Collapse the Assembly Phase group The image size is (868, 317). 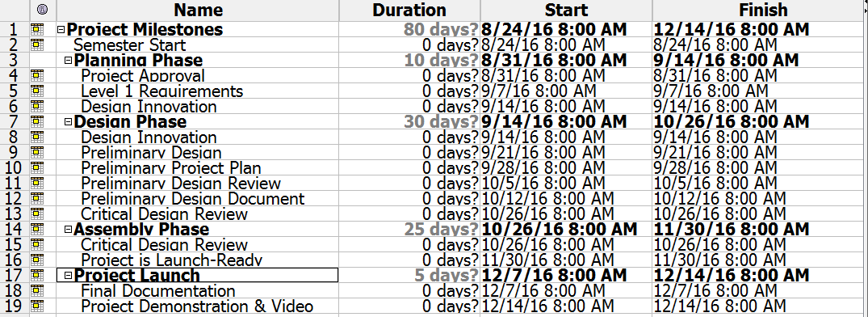[69, 230]
